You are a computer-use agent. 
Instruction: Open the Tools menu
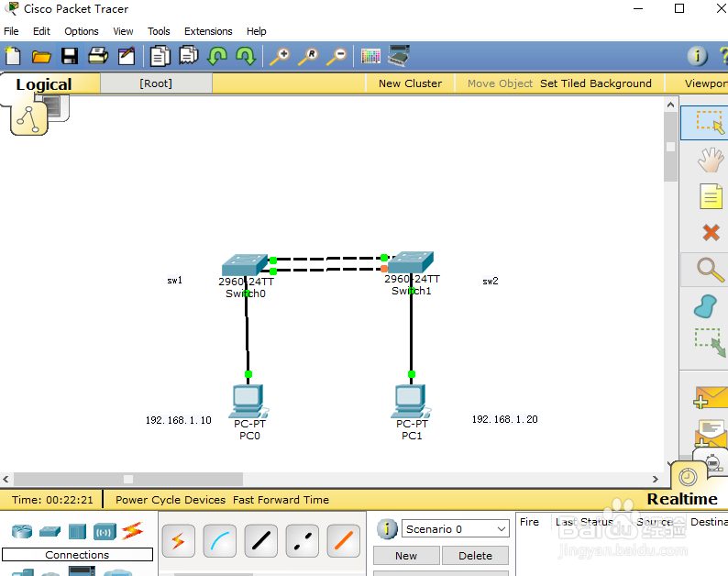click(x=159, y=31)
